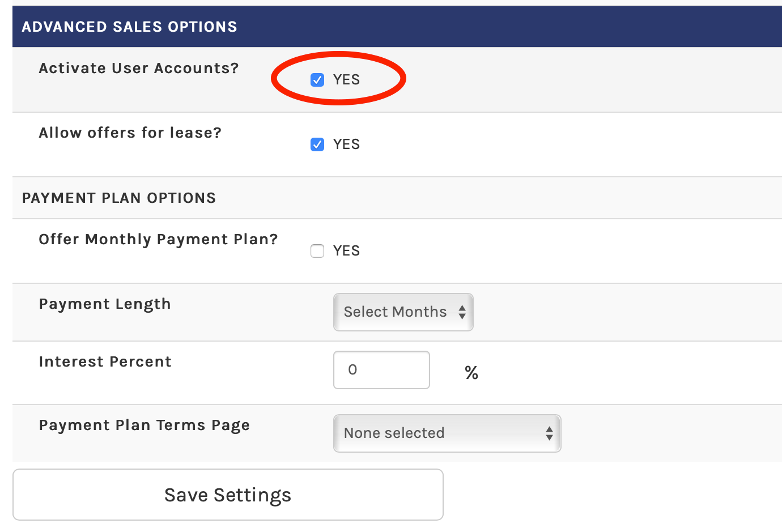Click the Allow offers for lease? label
This screenshot has height=532, width=782.
click(x=130, y=133)
